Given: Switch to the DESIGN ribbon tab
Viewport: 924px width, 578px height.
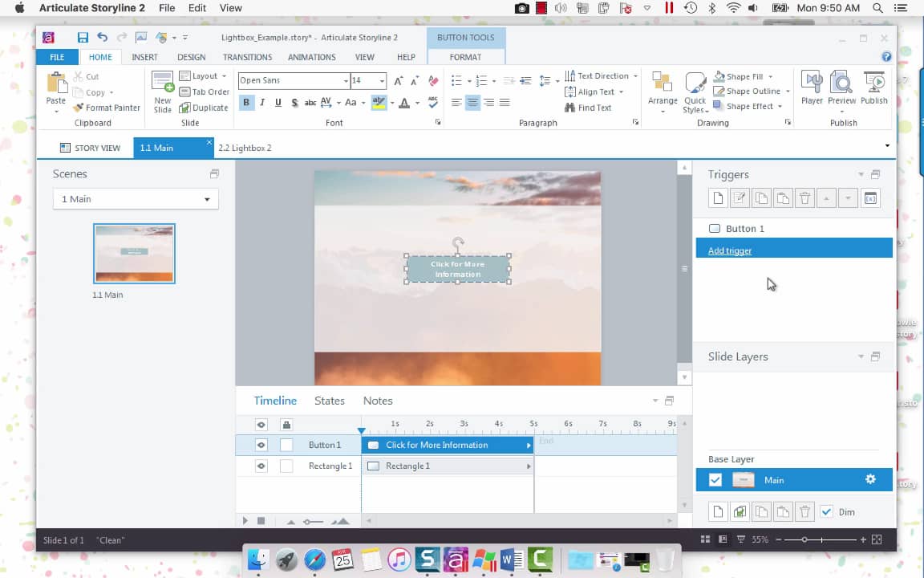Looking at the screenshot, I should pyautogui.click(x=192, y=57).
